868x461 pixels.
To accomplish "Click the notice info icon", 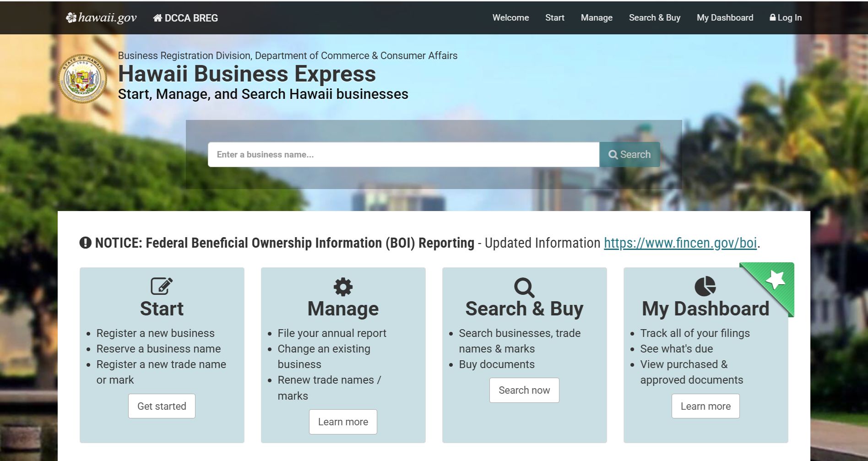I will click(x=86, y=243).
